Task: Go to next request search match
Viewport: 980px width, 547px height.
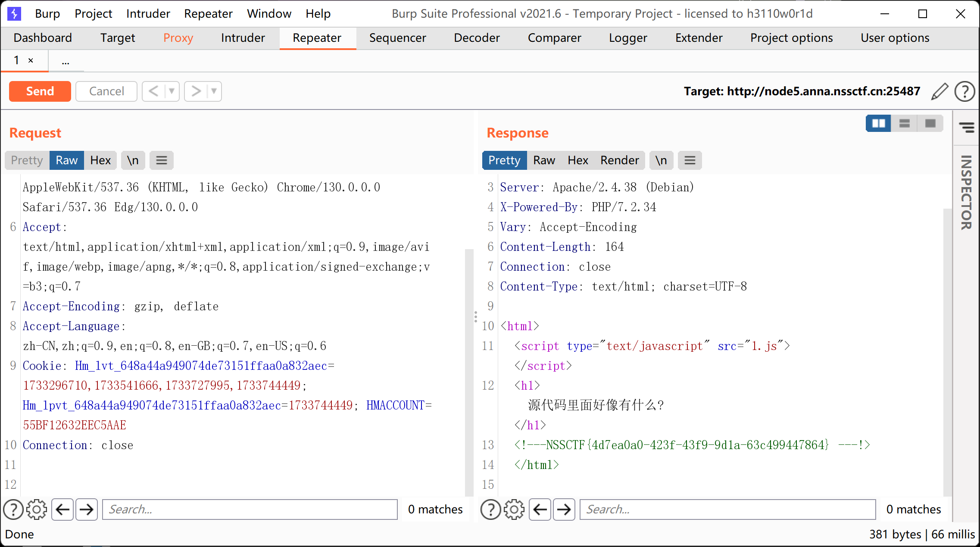Action: [x=87, y=509]
